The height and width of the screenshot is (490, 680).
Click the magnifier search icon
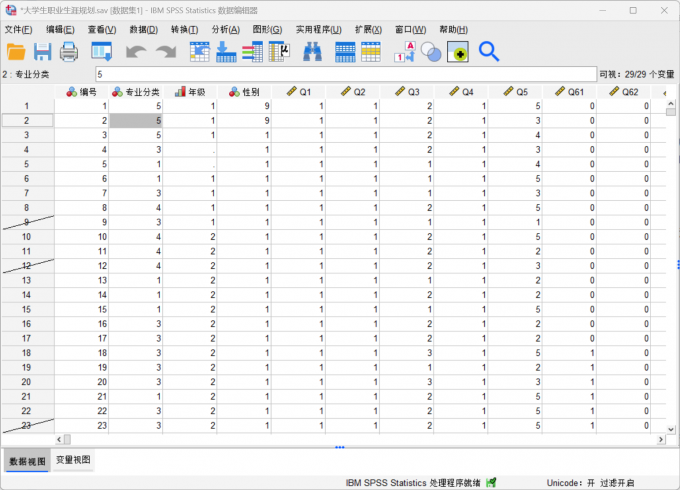click(x=488, y=51)
